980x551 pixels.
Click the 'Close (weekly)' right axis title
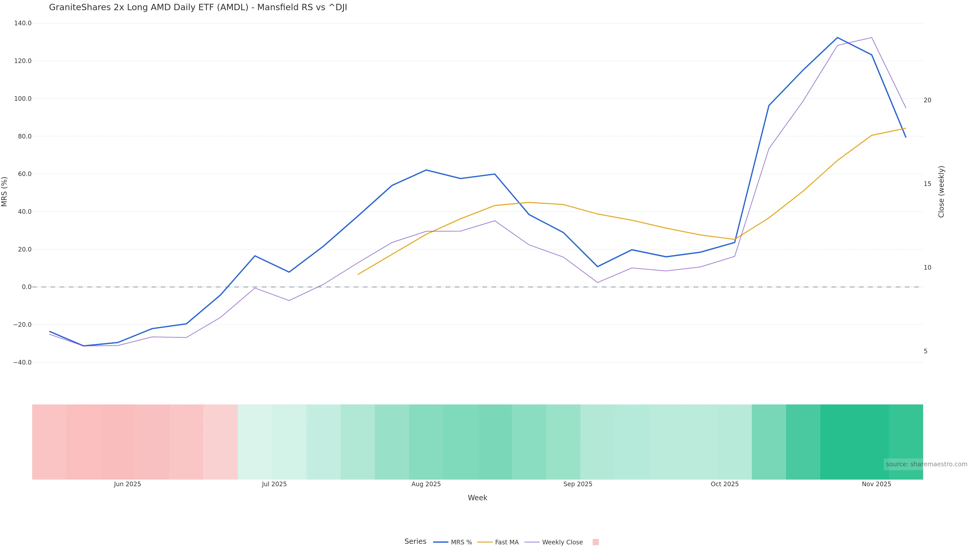click(941, 192)
